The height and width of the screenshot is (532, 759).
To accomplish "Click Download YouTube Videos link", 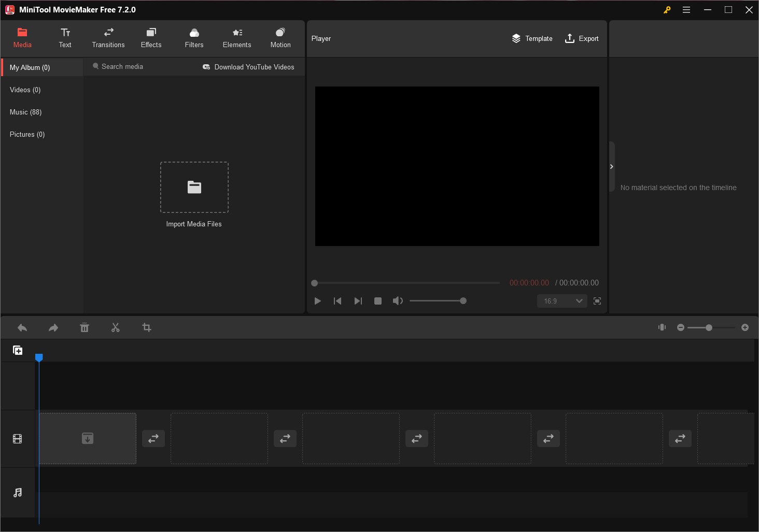I will (x=248, y=67).
